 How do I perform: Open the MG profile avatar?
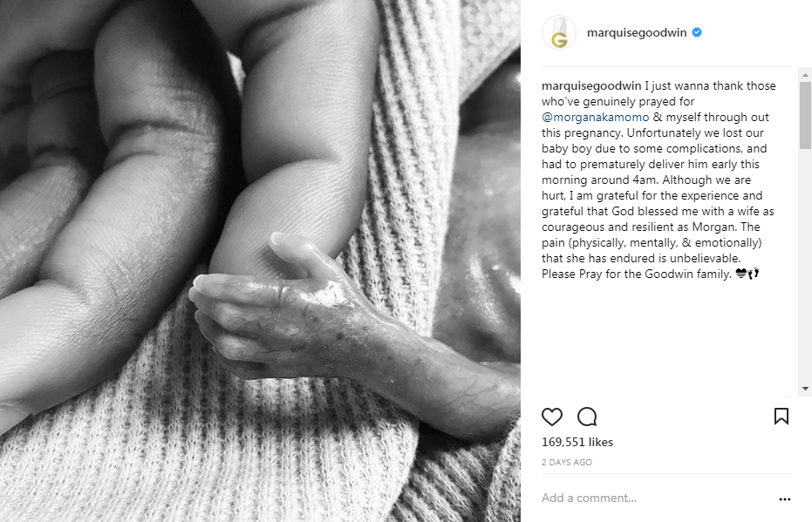click(559, 32)
